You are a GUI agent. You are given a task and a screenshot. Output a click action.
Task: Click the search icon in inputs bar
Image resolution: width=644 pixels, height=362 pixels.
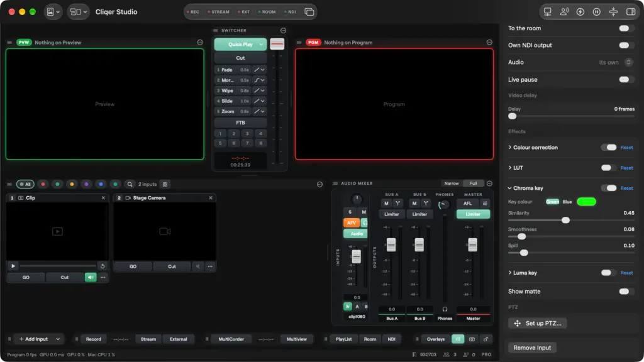click(130, 184)
